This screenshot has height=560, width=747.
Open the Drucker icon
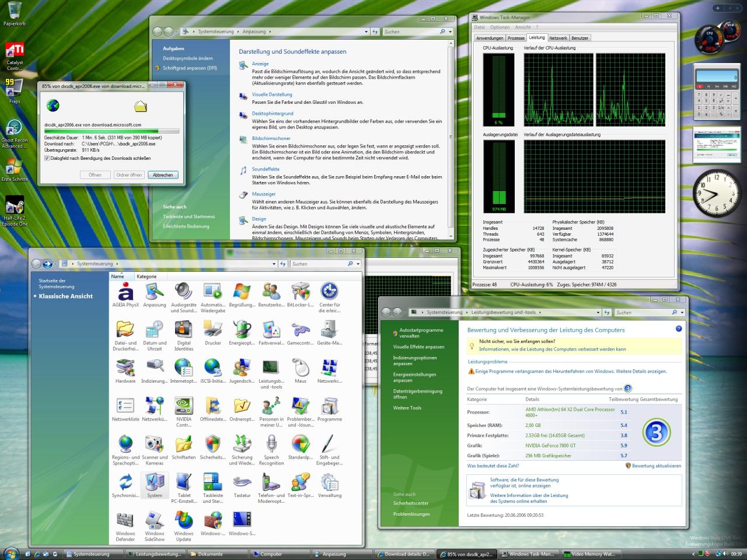coord(213,334)
